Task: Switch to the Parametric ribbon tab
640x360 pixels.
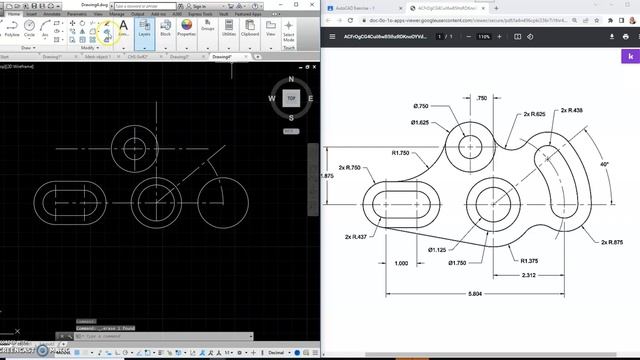Action: [76, 14]
